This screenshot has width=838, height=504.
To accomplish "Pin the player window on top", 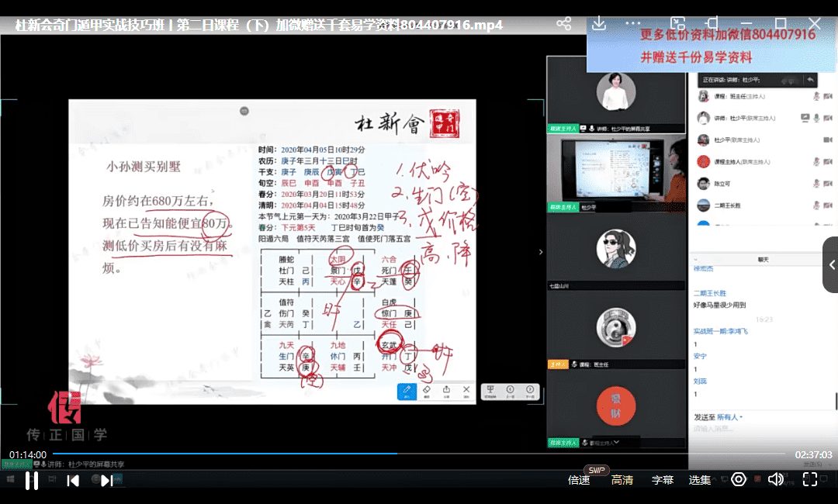I will (x=712, y=24).
